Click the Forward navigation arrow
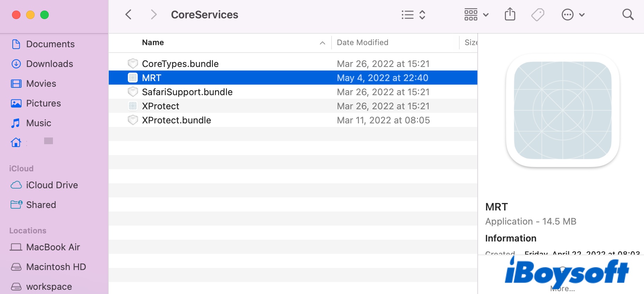The width and height of the screenshot is (644, 294). [153, 15]
